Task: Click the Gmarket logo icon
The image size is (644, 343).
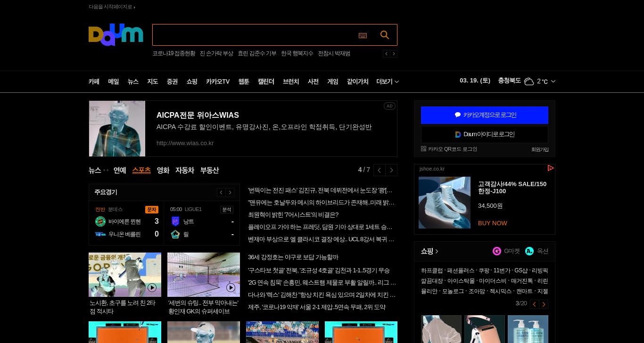Action: 497,251
